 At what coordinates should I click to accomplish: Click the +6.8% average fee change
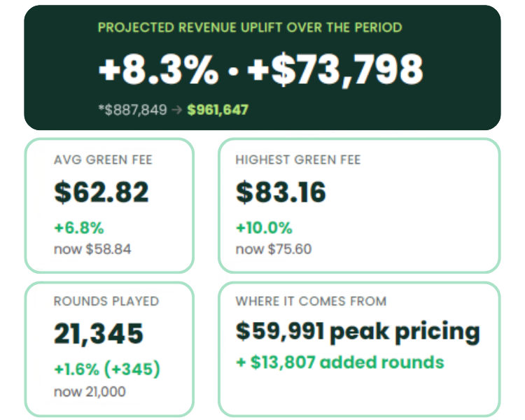[79, 227]
